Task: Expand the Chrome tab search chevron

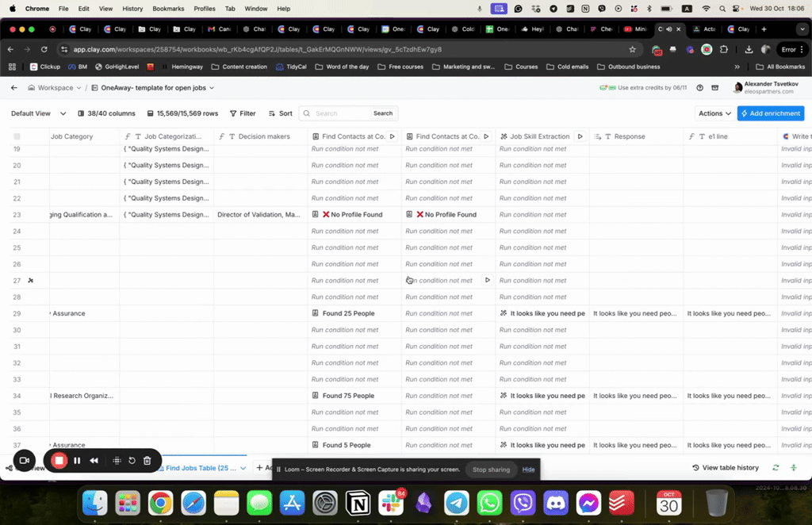Action: pos(802,29)
